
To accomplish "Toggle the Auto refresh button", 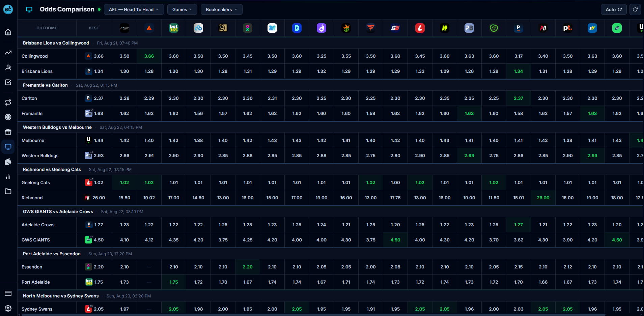I will [x=614, y=9].
